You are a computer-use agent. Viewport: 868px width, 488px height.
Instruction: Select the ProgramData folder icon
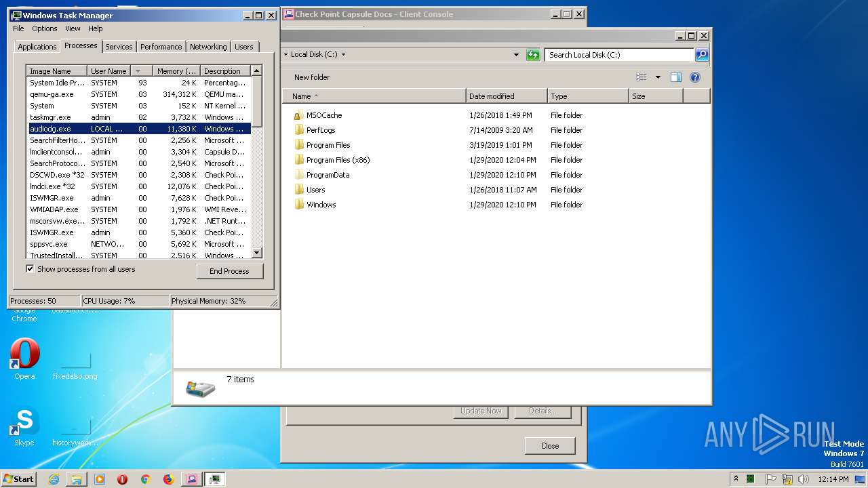298,175
